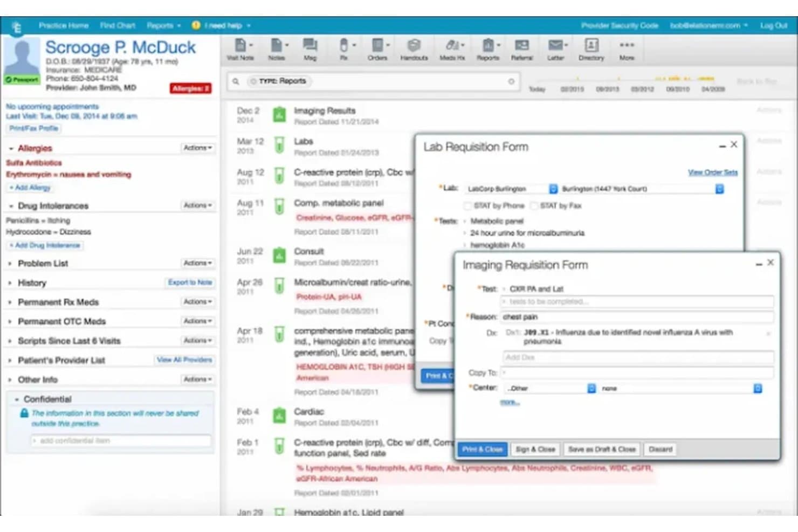
Task: Open the Center '..Other' dropdown
Action: (x=550, y=388)
